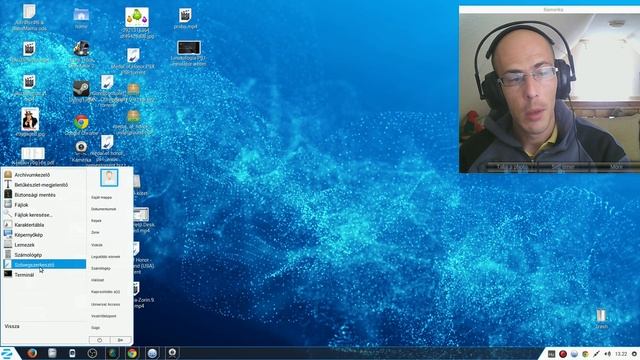This screenshot has height=360, width=640.
Task: Open Súgó help link in menu
Action: click(96, 327)
